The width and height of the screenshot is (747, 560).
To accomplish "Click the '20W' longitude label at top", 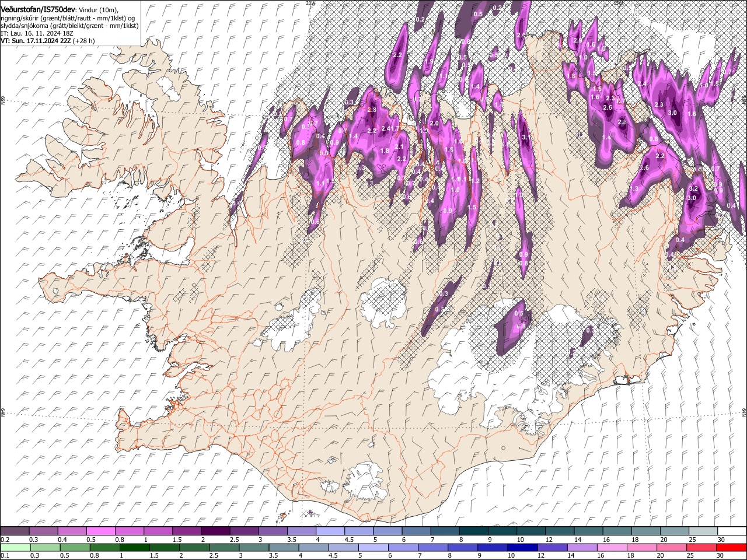I will [310, 3].
